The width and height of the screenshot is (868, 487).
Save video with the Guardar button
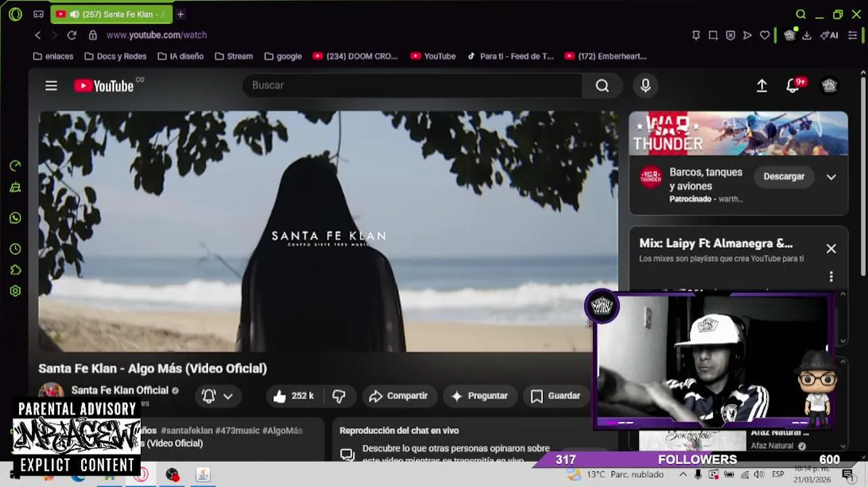point(556,396)
